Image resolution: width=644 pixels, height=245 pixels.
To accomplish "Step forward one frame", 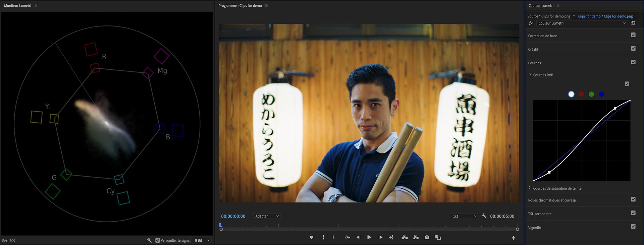I will point(380,237).
